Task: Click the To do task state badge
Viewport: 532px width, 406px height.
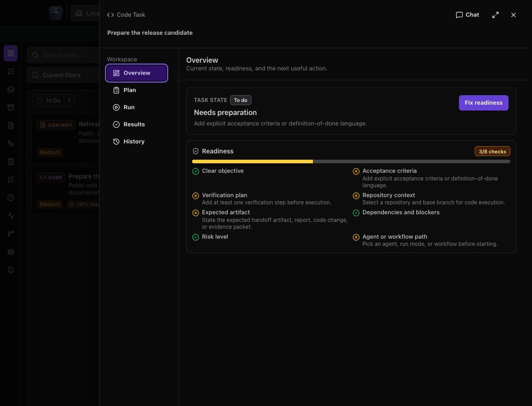Action: coord(241,100)
